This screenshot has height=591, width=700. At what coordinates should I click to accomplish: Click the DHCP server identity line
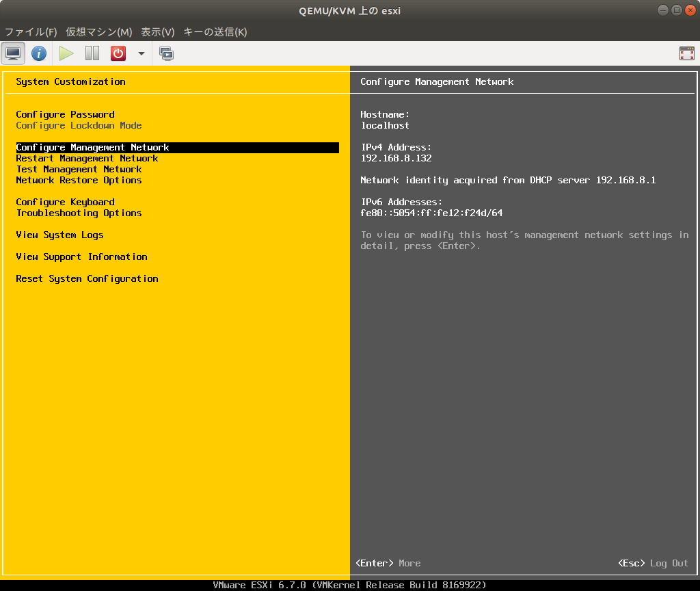pos(508,180)
